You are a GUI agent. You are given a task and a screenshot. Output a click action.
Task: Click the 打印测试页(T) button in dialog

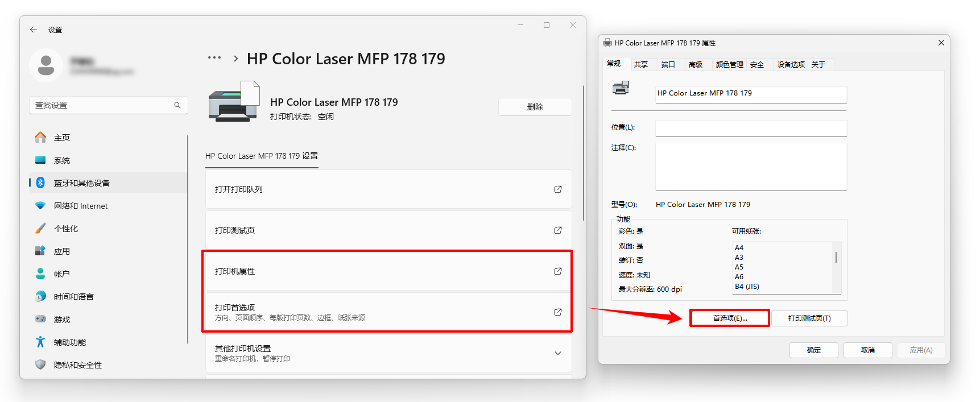coord(809,318)
